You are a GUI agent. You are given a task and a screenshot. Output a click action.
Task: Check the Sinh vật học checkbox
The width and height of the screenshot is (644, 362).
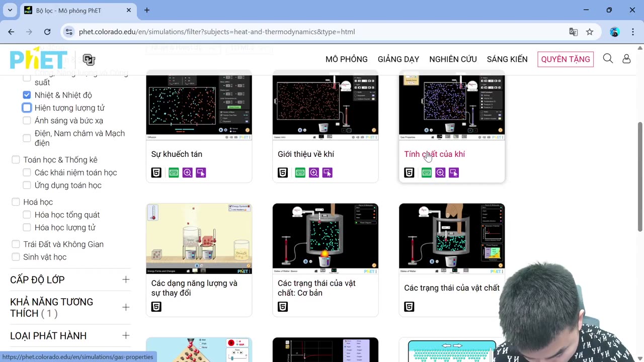(x=16, y=257)
